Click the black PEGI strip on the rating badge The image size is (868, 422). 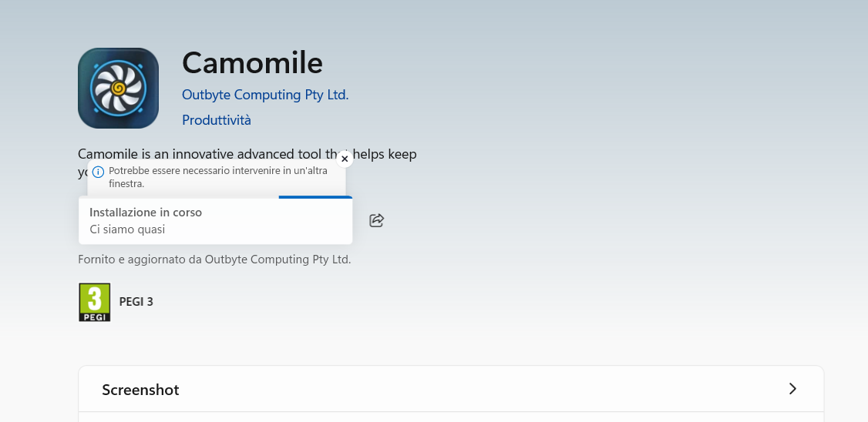click(x=94, y=316)
